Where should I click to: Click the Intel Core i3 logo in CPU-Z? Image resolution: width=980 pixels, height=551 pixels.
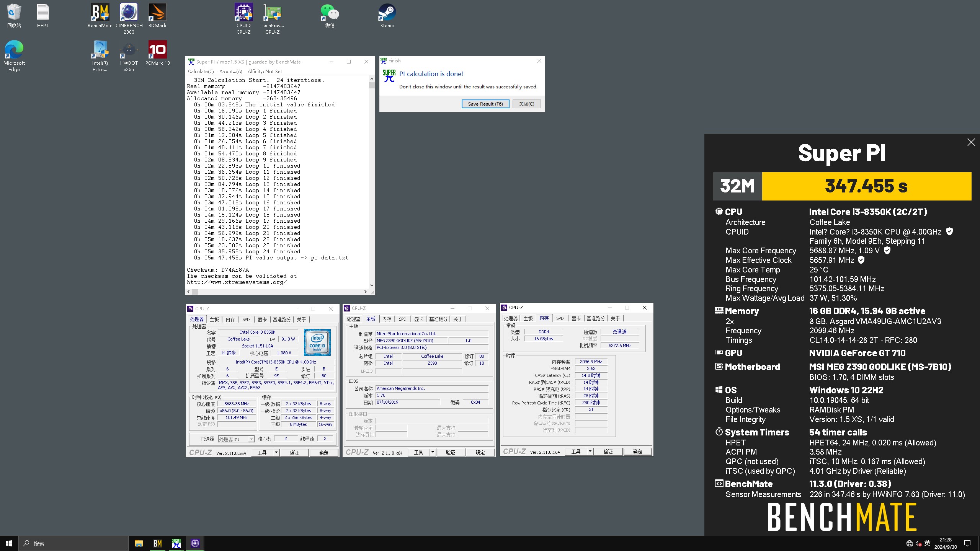pos(317,342)
